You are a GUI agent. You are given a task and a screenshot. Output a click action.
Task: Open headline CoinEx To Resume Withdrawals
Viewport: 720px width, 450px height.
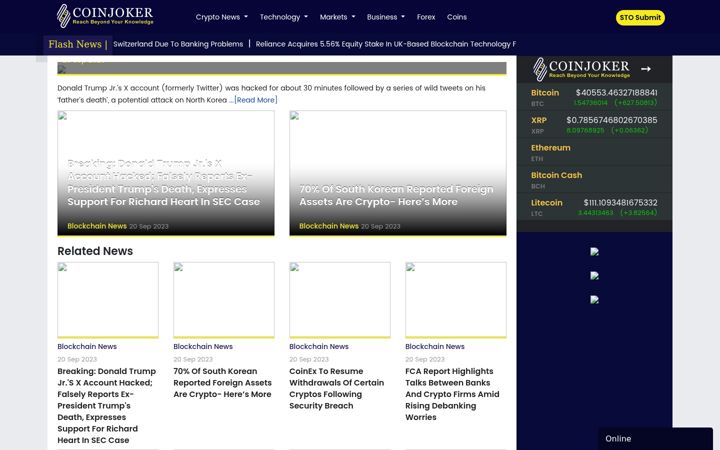pyautogui.click(x=337, y=388)
